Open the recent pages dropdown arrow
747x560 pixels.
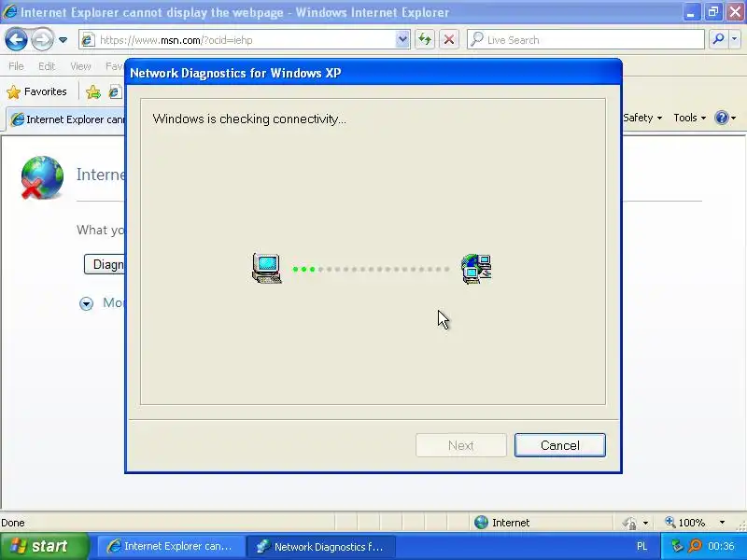(x=63, y=40)
